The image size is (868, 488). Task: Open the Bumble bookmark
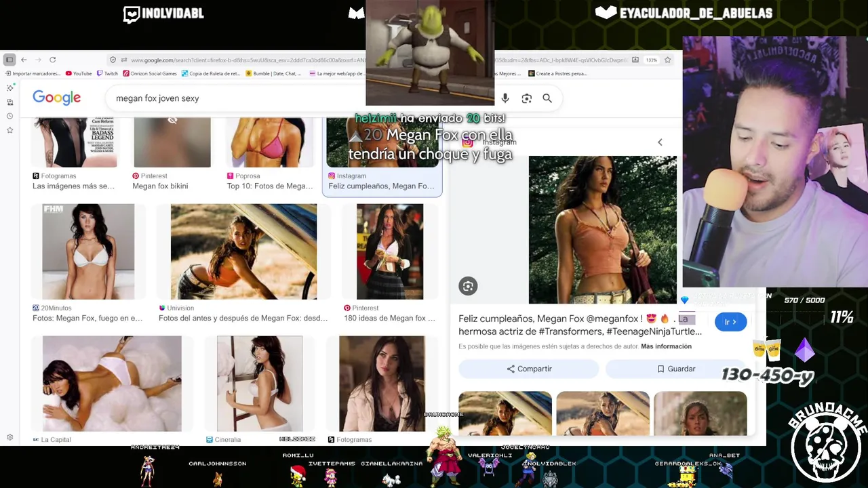pyautogui.click(x=274, y=73)
